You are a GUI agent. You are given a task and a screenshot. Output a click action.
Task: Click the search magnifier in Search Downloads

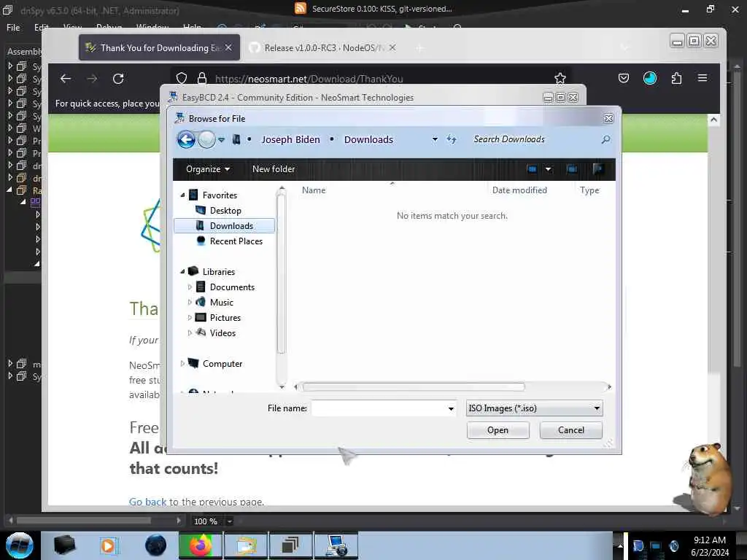click(605, 139)
